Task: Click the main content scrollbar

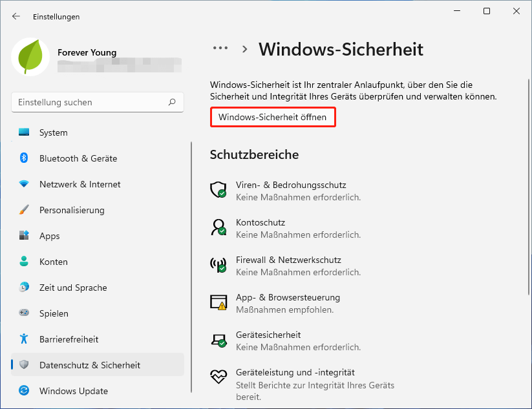Action: 529,187
